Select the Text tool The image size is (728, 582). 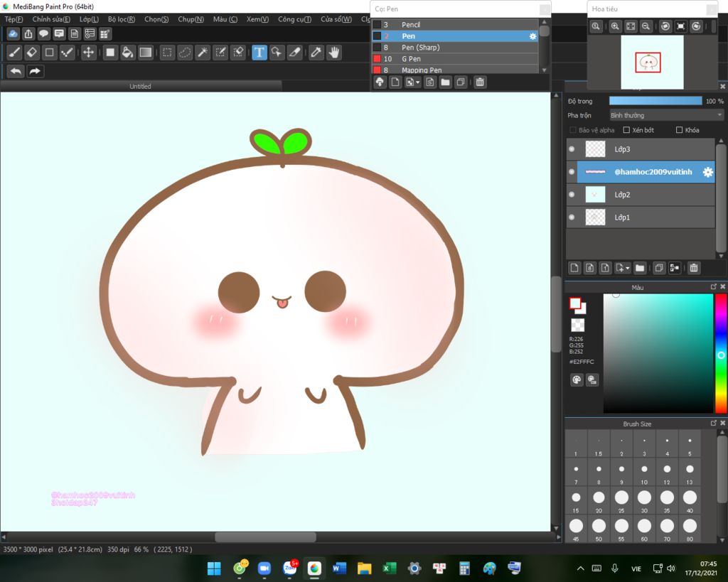259,53
